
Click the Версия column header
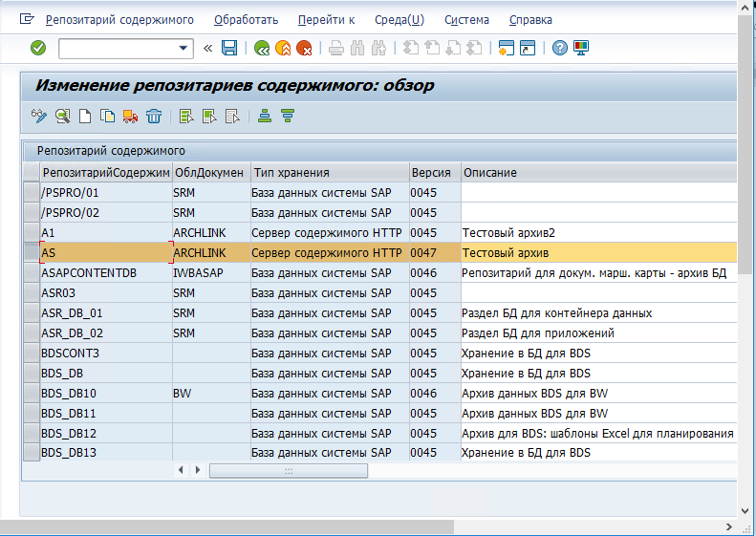point(432,172)
